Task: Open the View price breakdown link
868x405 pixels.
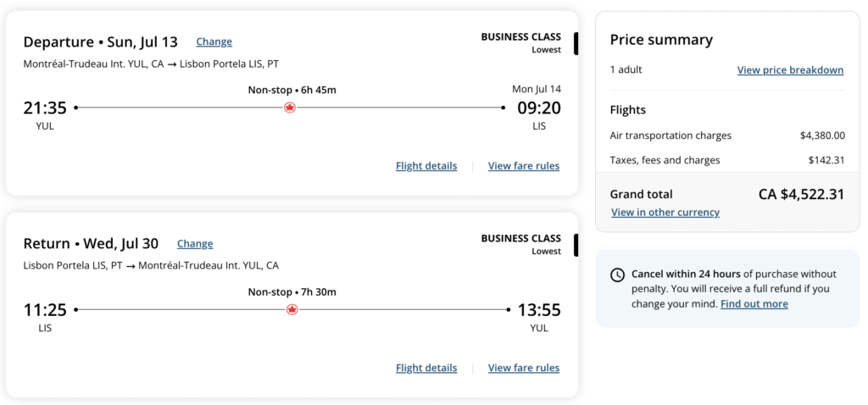Action: coord(790,69)
